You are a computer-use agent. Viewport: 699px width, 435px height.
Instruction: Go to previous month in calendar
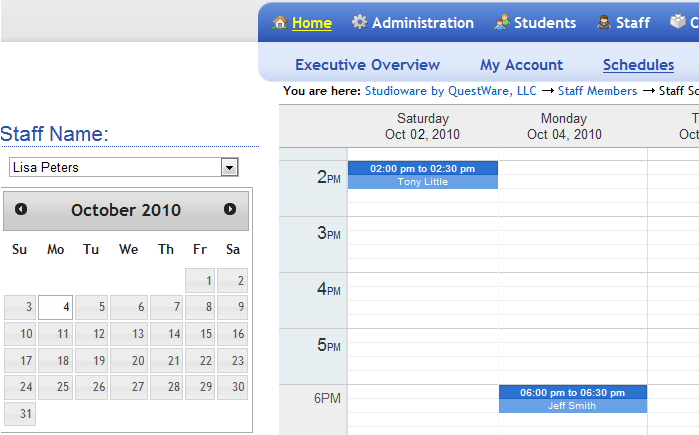[x=21, y=209]
